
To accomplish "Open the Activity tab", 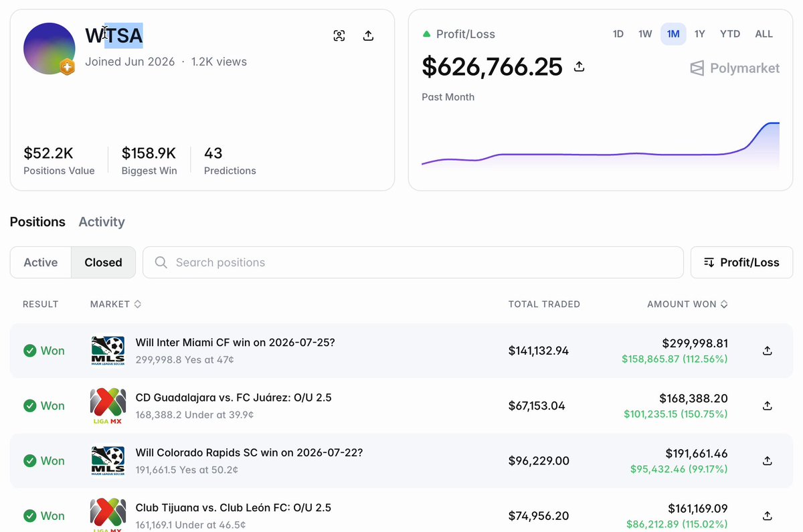I will coord(102,221).
